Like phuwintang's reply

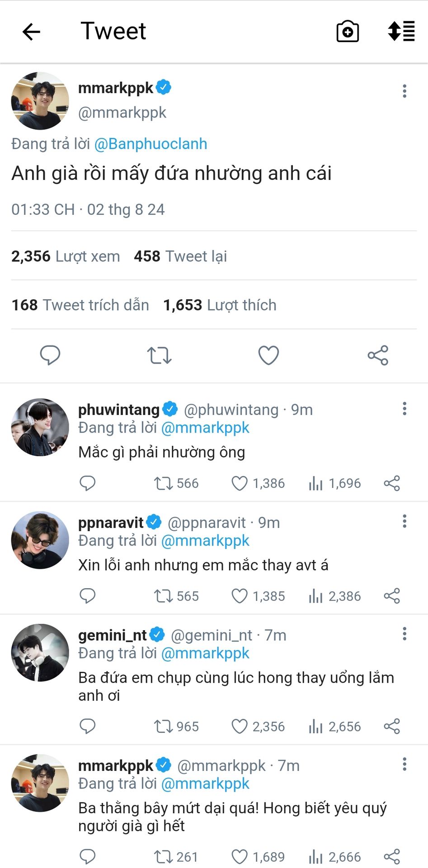240,483
